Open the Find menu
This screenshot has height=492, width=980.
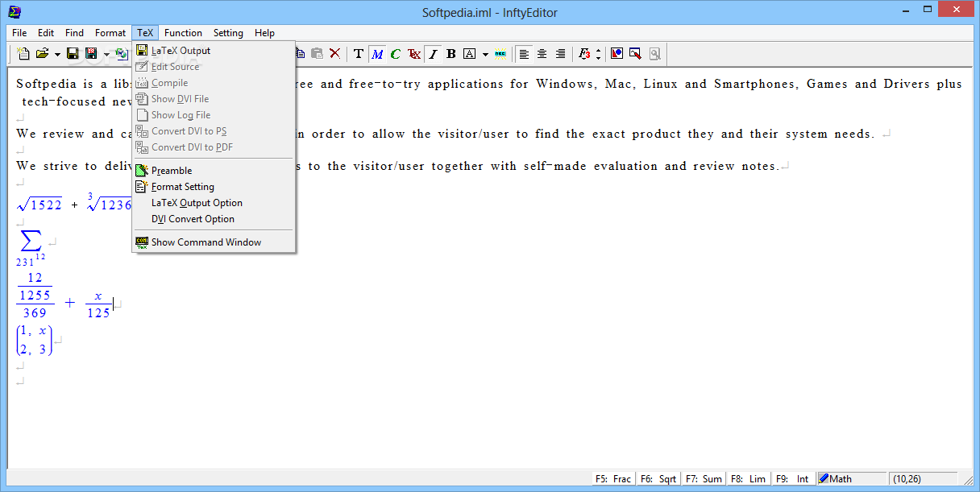[x=74, y=33]
